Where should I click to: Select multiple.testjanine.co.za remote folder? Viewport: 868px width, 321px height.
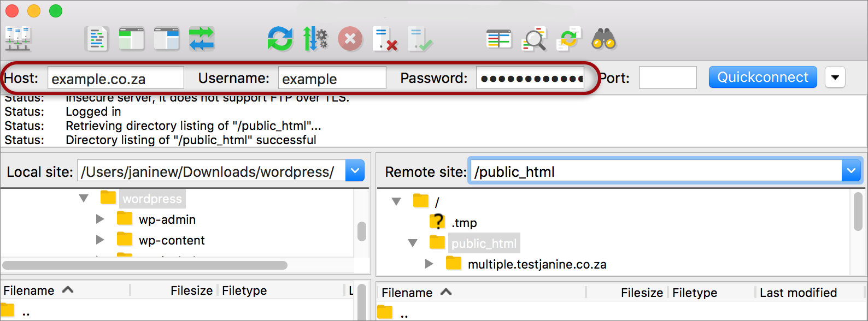point(537,264)
